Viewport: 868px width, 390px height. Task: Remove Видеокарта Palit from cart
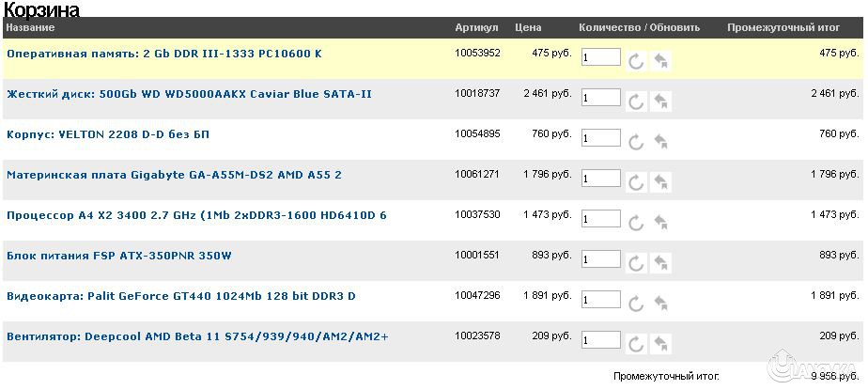coord(660,304)
